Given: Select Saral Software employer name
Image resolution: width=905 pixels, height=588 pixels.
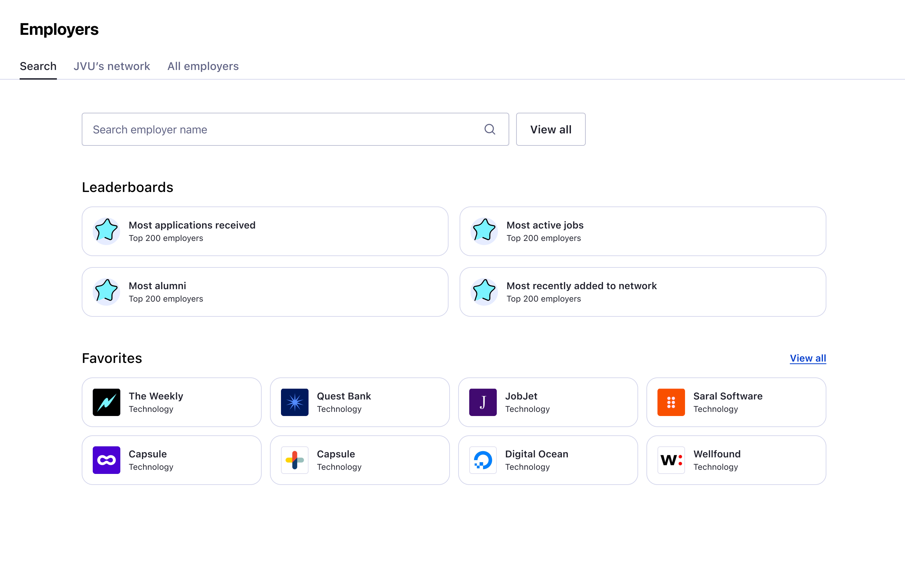Looking at the screenshot, I should click(728, 396).
